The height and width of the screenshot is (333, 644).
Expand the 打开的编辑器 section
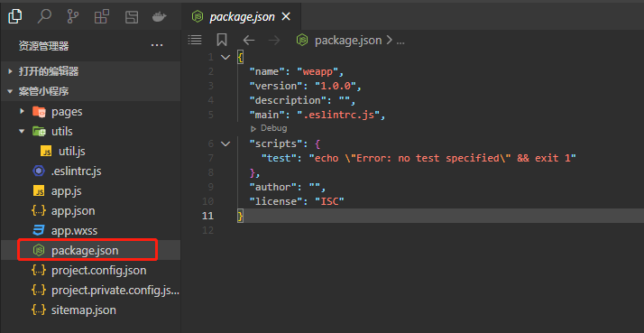(x=90, y=71)
